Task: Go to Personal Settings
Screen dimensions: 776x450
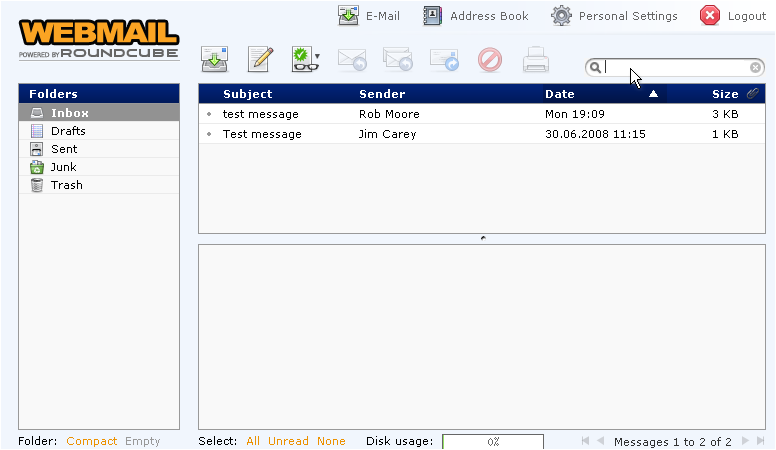Action: tap(614, 16)
